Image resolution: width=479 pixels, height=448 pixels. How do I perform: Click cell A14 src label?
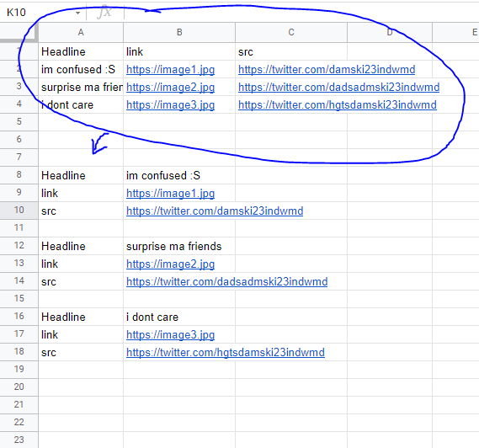tap(81, 282)
